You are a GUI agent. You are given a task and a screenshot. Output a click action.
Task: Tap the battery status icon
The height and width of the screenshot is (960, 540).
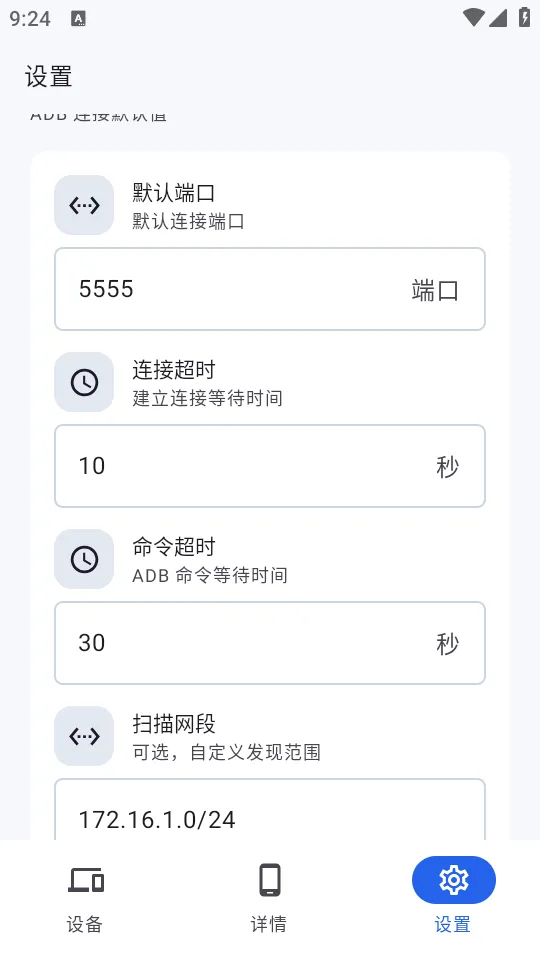click(x=525, y=17)
